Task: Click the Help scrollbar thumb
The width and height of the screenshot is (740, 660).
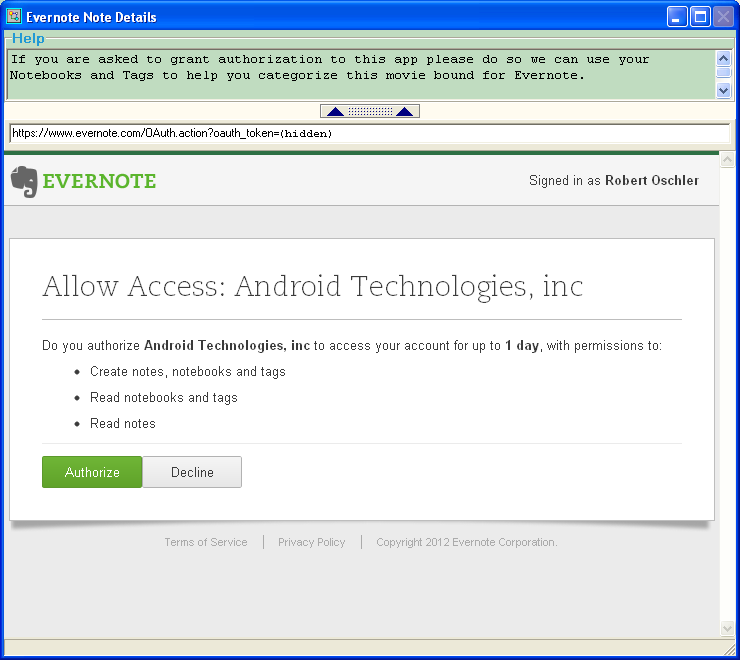Action: click(723, 72)
